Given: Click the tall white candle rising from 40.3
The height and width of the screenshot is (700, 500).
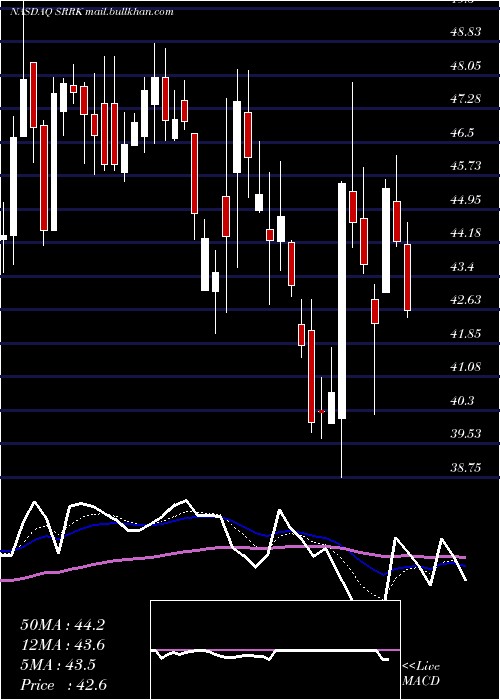Looking at the screenshot, I should tap(342, 300).
